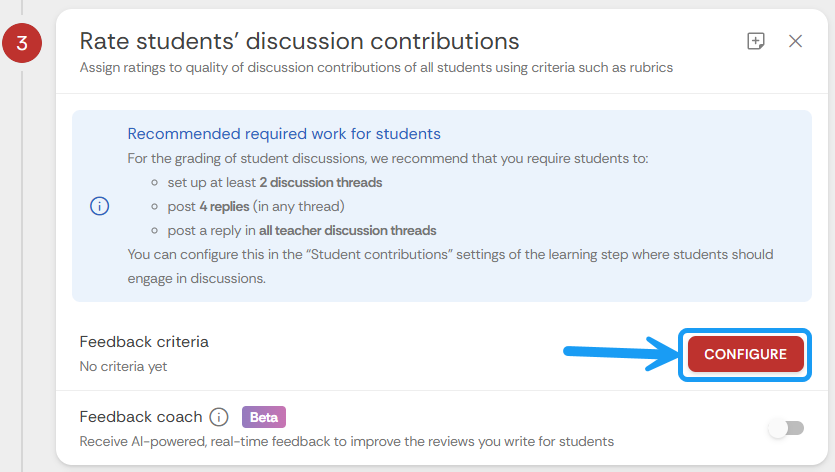Click the "No criteria yet" text
The image size is (835, 472).
coord(123,366)
